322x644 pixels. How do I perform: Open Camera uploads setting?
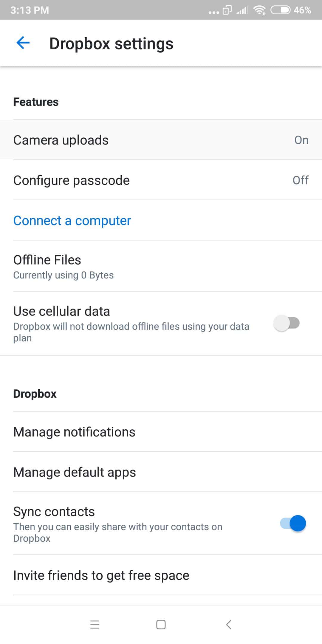click(x=161, y=140)
